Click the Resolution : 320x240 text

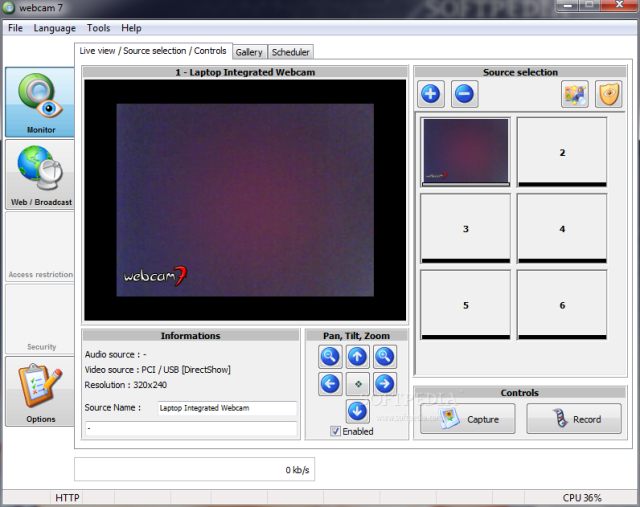(126, 385)
